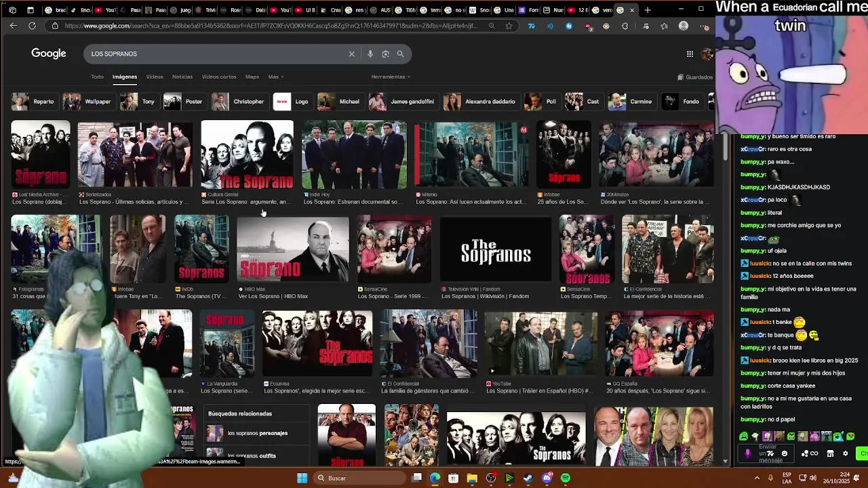Open Discord from taskbar

(x=547, y=478)
